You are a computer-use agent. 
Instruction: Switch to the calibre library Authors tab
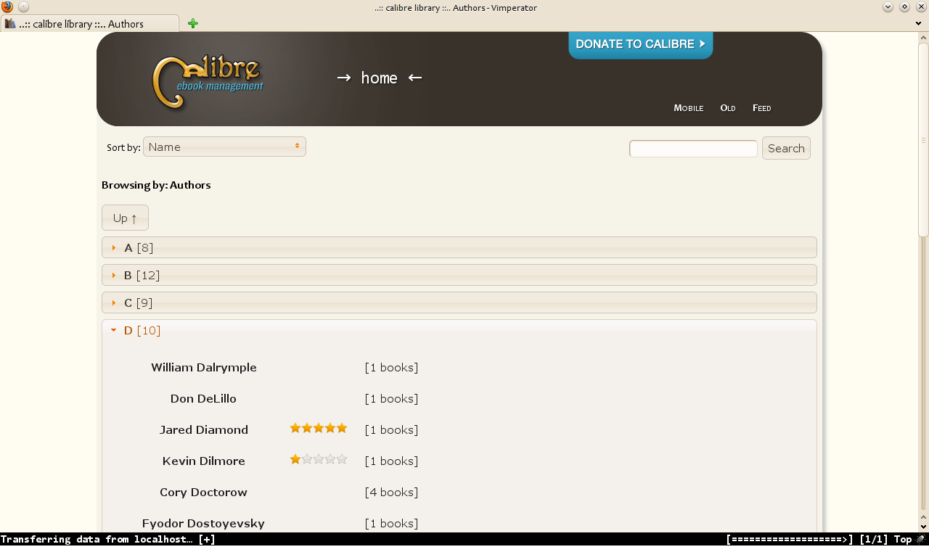[89, 24]
